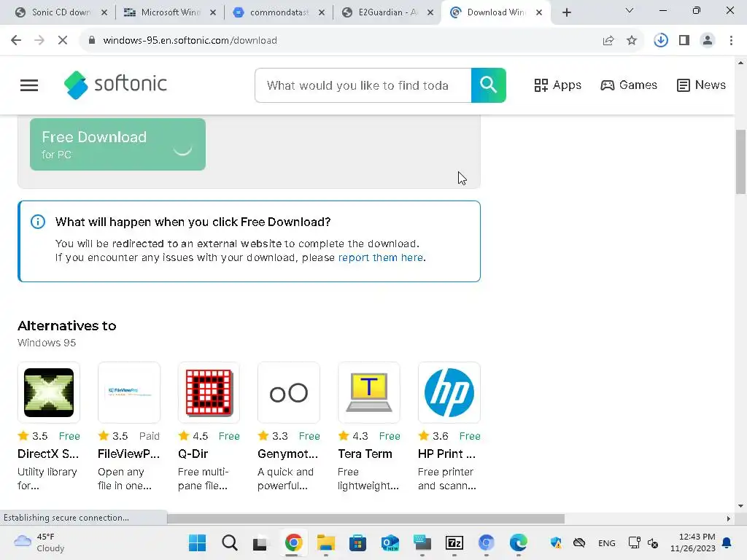Open Microsoft Store from the taskbar
Screen dimensions: 747x560
pyautogui.click(x=357, y=542)
